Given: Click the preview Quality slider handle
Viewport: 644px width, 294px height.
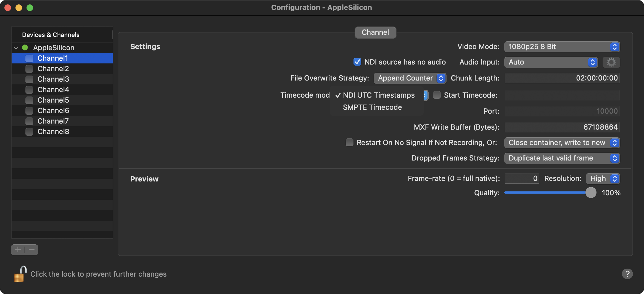Looking at the screenshot, I should pyautogui.click(x=591, y=193).
